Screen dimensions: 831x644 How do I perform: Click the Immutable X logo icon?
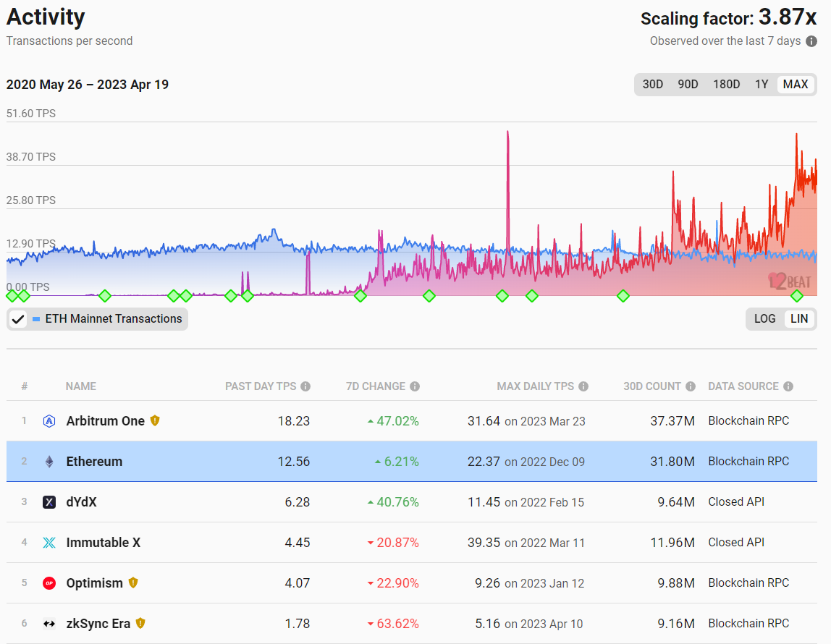pyautogui.click(x=48, y=542)
